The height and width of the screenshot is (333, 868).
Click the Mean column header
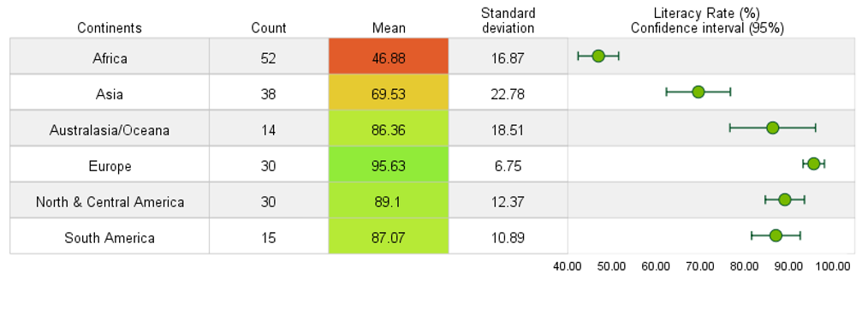pos(389,27)
